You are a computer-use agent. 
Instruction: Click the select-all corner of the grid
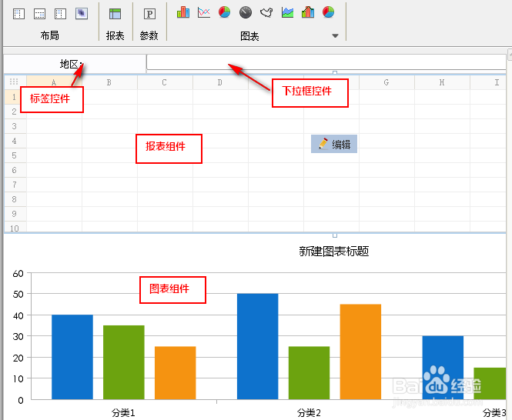[15, 82]
